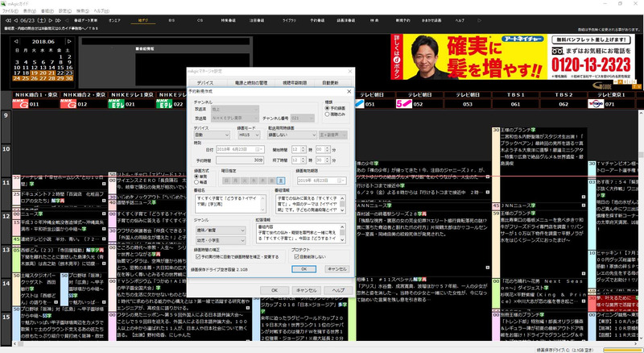
Task: Select date 30 in calendar
Action: tap(69, 78)
